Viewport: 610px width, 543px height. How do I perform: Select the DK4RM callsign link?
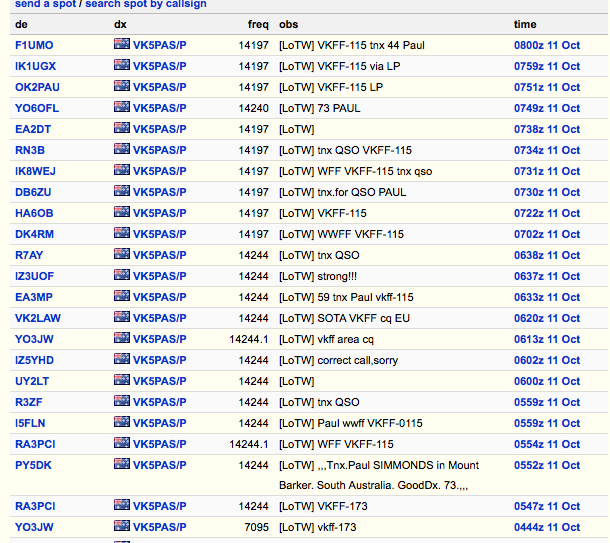pos(34,234)
